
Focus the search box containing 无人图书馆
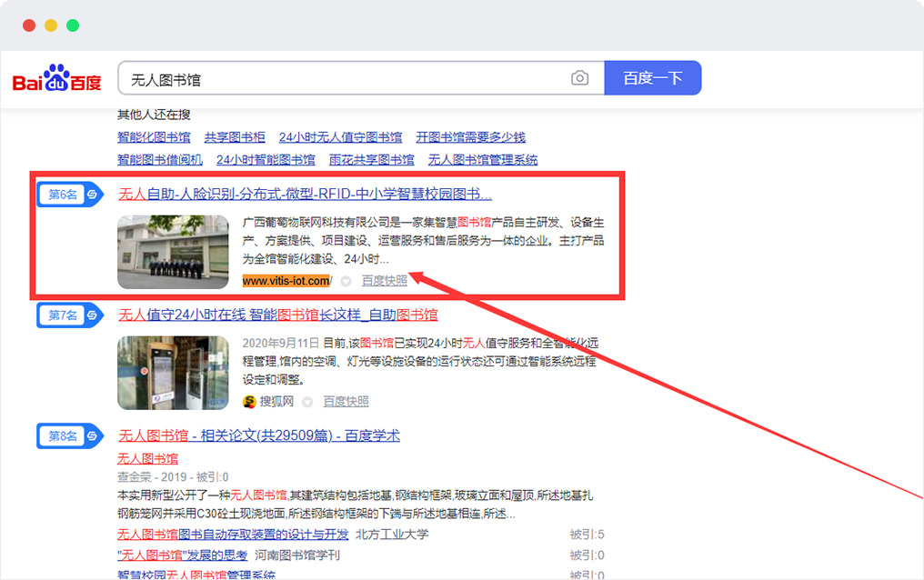[346, 79]
